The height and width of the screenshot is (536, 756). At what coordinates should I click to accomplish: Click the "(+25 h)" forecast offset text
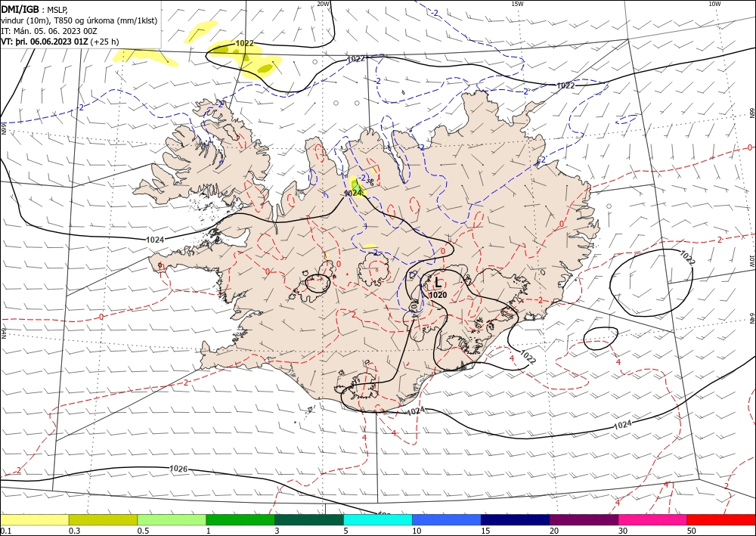pyautogui.click(x=104, y=42)
